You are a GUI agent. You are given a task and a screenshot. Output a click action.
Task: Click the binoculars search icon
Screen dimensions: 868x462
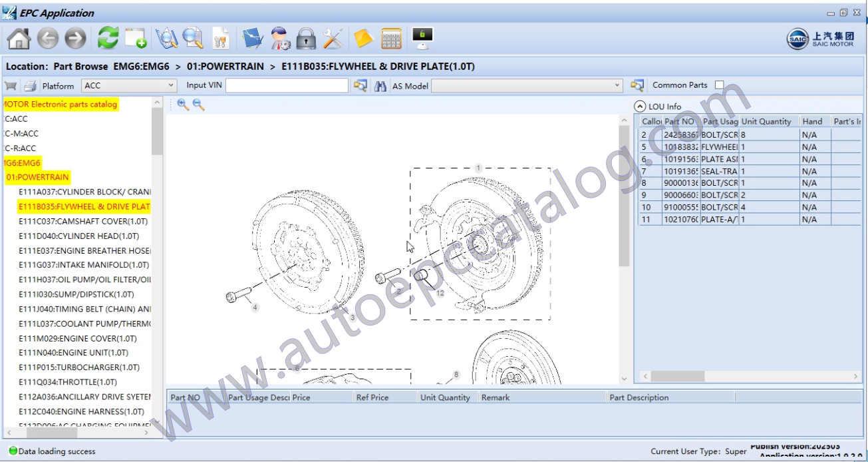(380, 86)
